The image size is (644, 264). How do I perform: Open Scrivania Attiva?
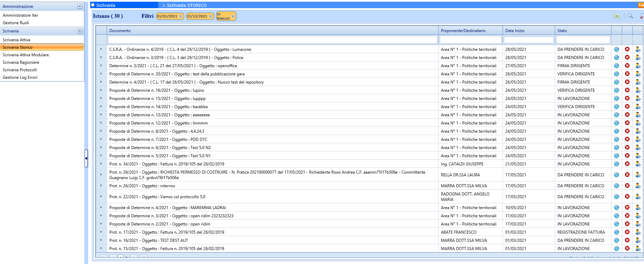click(16, 40)
